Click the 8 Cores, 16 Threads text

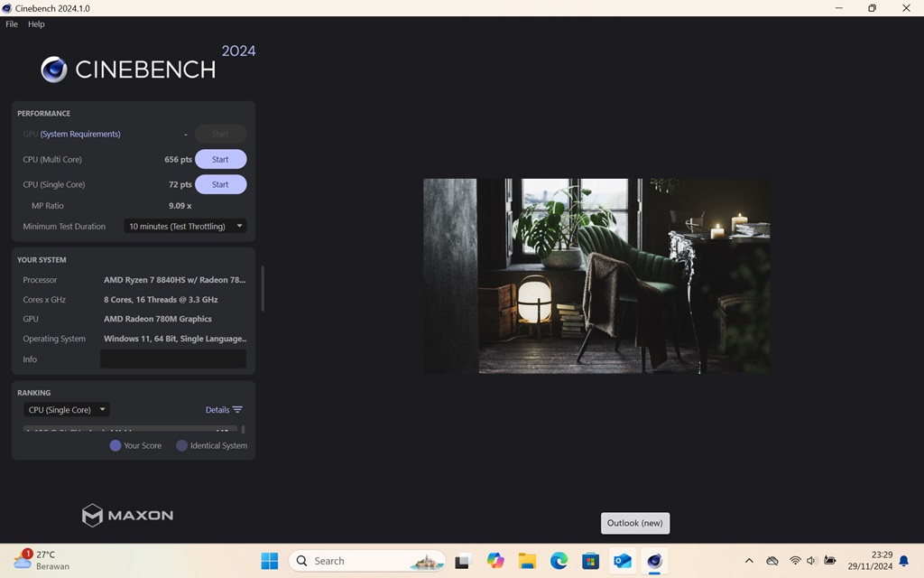point(161,300)
